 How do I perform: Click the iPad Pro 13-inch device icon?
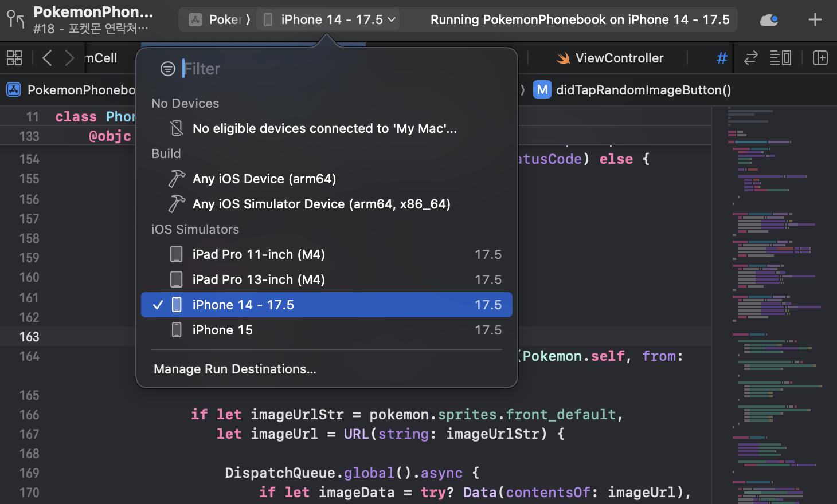(x=177, y=279)
